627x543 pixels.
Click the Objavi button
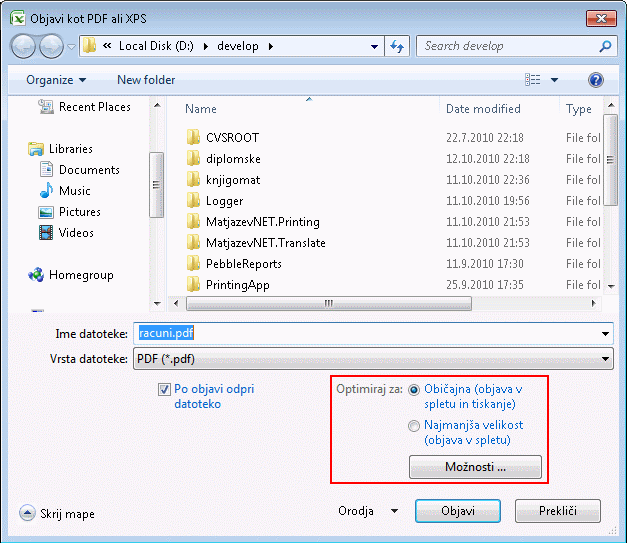click(458, 511)
